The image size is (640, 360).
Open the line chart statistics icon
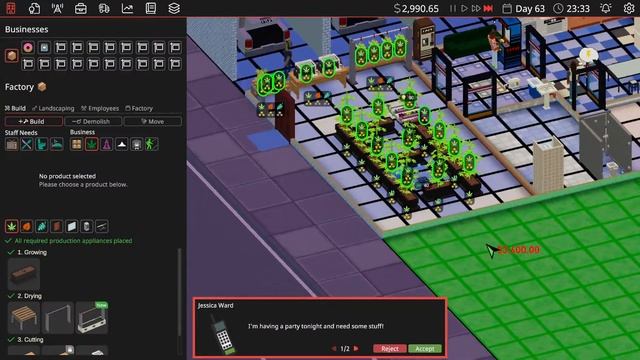click(x=127, y=8)
